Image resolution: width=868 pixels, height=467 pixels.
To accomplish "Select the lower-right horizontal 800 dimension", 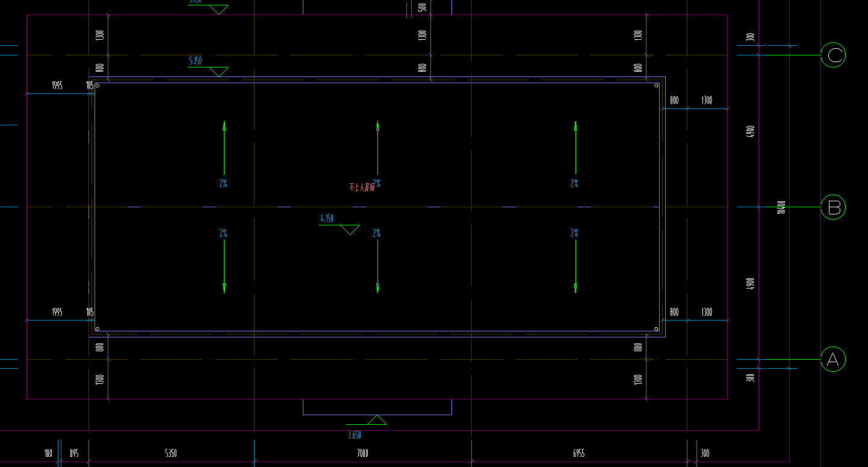I will pos(674,312).
